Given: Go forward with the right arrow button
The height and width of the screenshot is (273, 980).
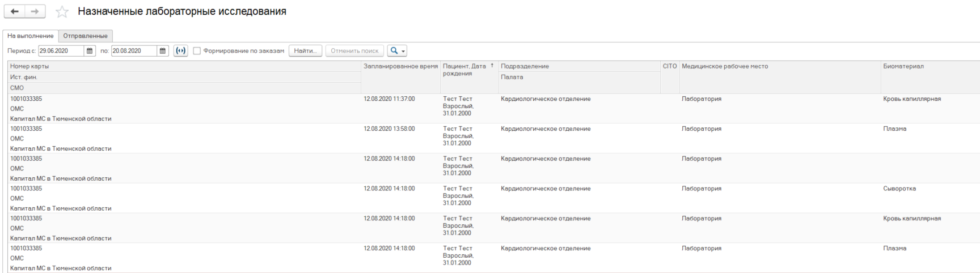Looking at the screenshot, I should [35, 12].
